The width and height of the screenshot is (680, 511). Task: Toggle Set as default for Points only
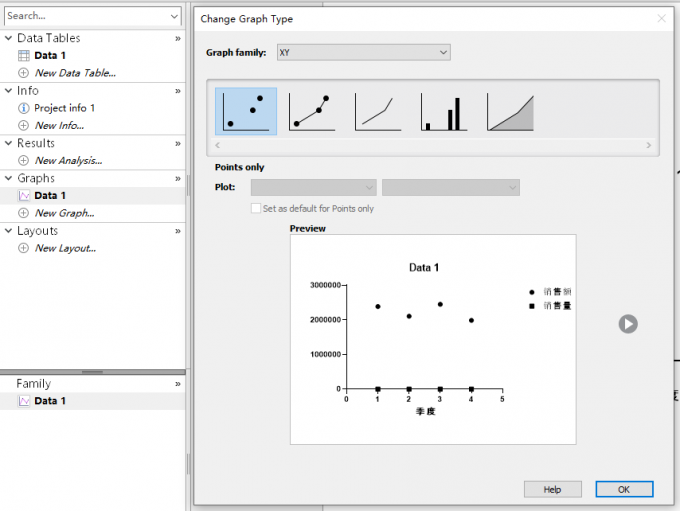(255, 208)
